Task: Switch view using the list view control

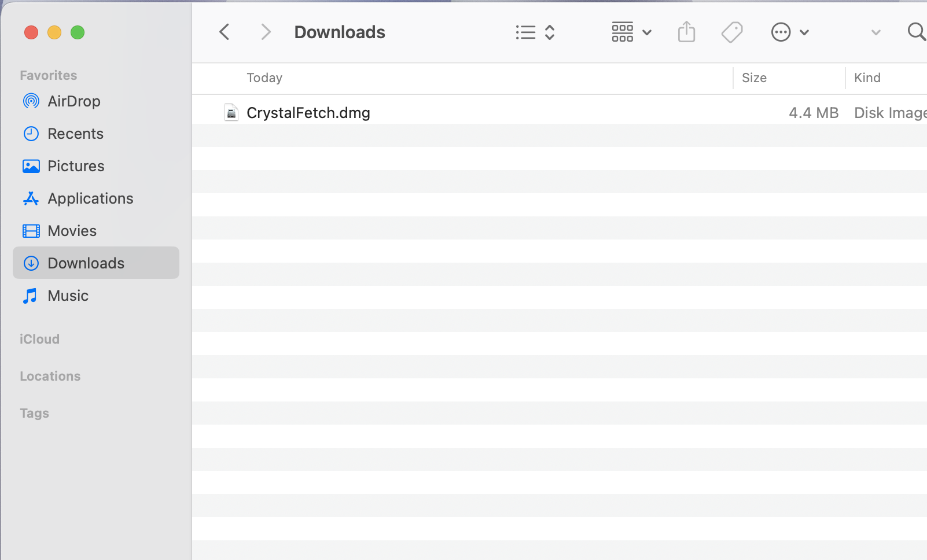Action: (x=524, y=32)
